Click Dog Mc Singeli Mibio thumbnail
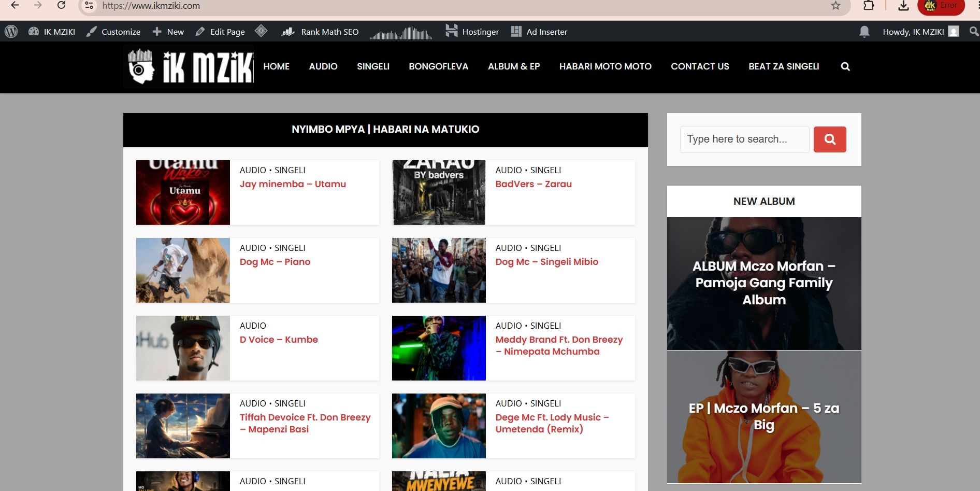The image size is (980, 491). (439, 270)
